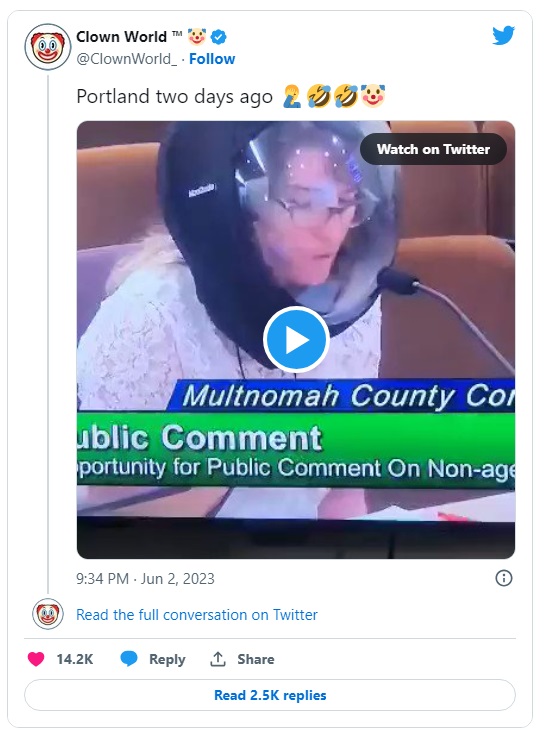
Task: Click the share upload arrow icon
Action: point(218,659)
